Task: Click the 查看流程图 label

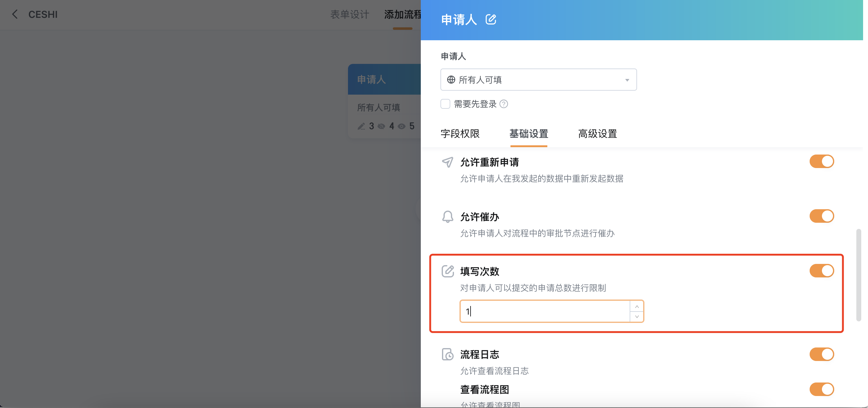Action: pos(485,390)
